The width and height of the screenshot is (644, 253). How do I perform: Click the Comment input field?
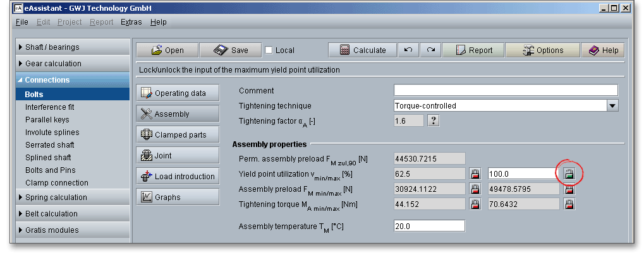[x=505, y=90]
